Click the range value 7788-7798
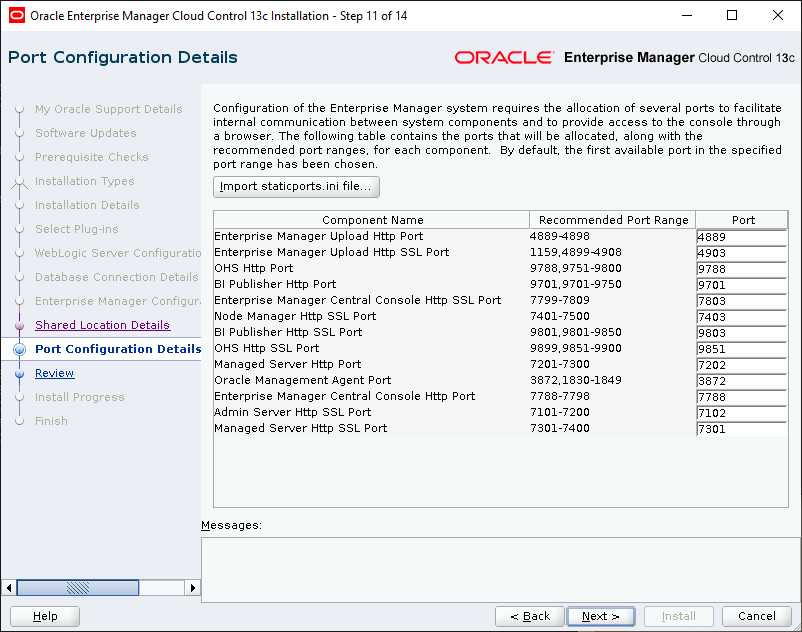The image size is (802, 632). tap(560, 396)
